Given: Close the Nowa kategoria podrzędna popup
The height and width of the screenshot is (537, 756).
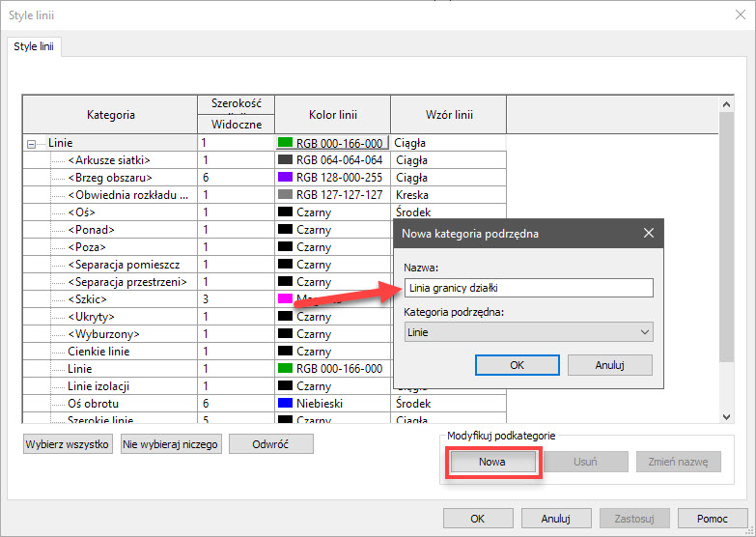Looking at the screenshot, I should point(647,233).
